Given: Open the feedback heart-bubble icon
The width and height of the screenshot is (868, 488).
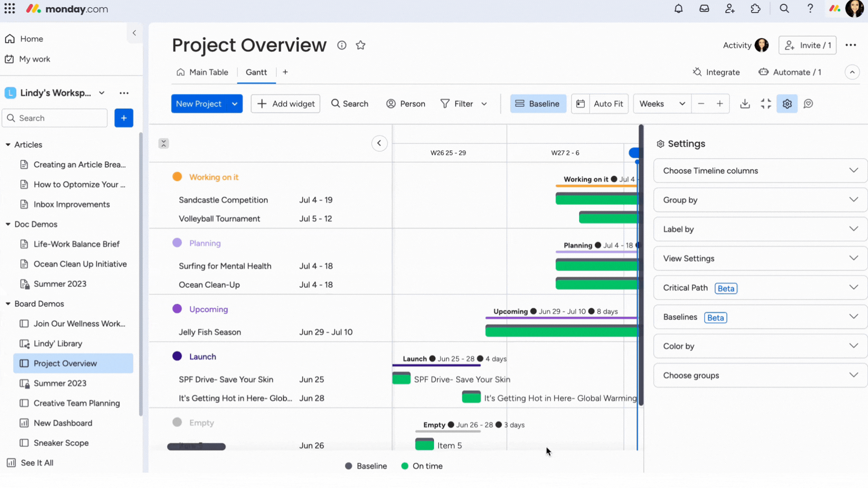Looking at the screenshot, I should (x=808, y=103).
